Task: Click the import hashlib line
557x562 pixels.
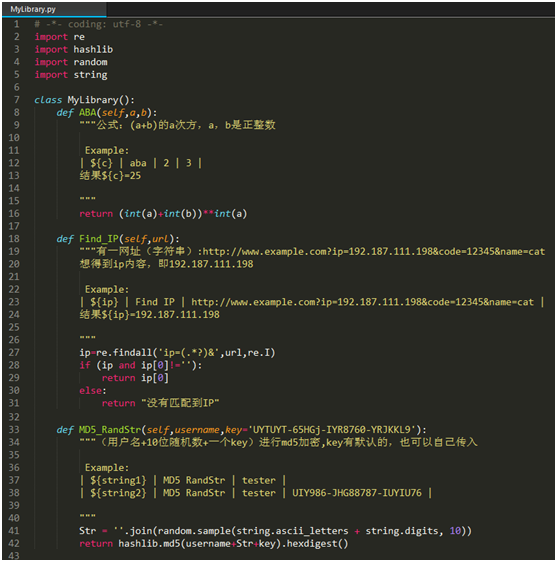Action: click(74, 49)
